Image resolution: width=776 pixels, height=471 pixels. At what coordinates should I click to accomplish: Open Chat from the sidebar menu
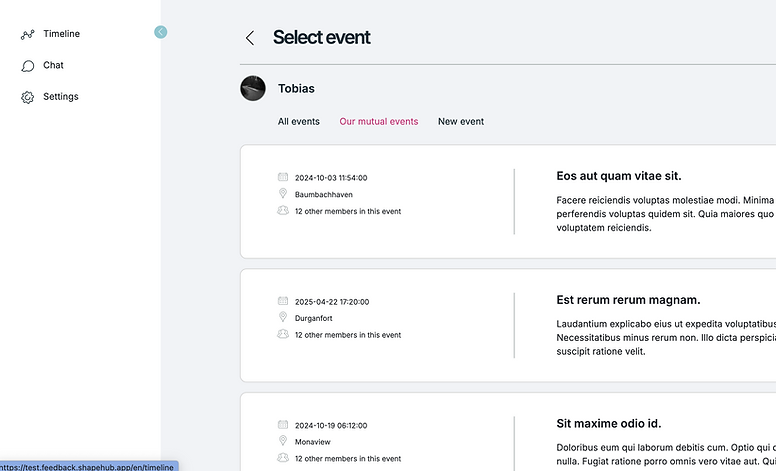[53, 65]
